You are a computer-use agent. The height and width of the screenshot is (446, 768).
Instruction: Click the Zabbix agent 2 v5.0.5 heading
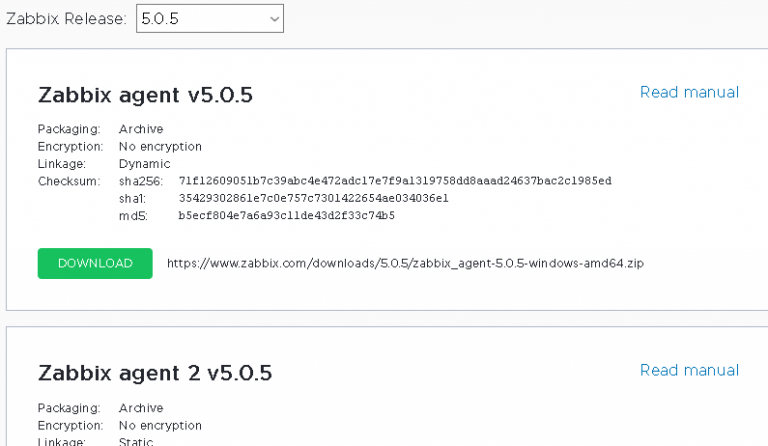coord(155,374)
